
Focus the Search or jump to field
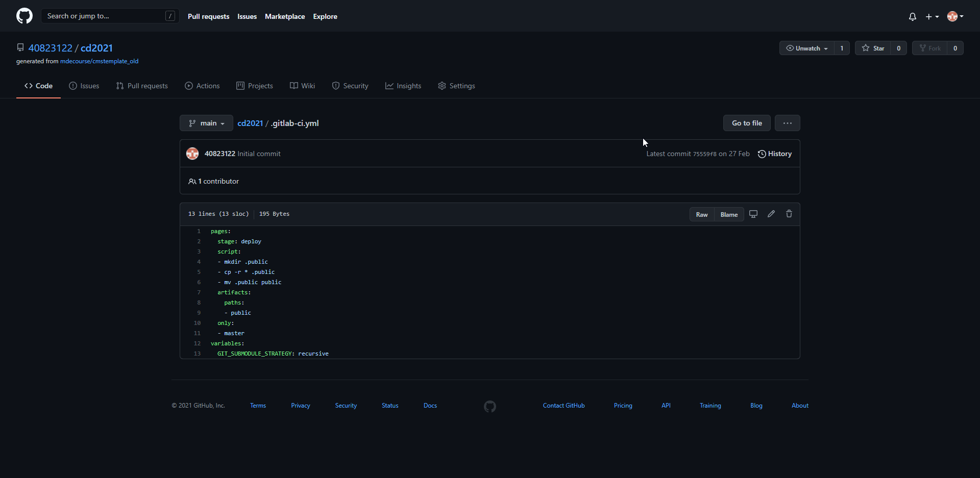coord(110,16)
